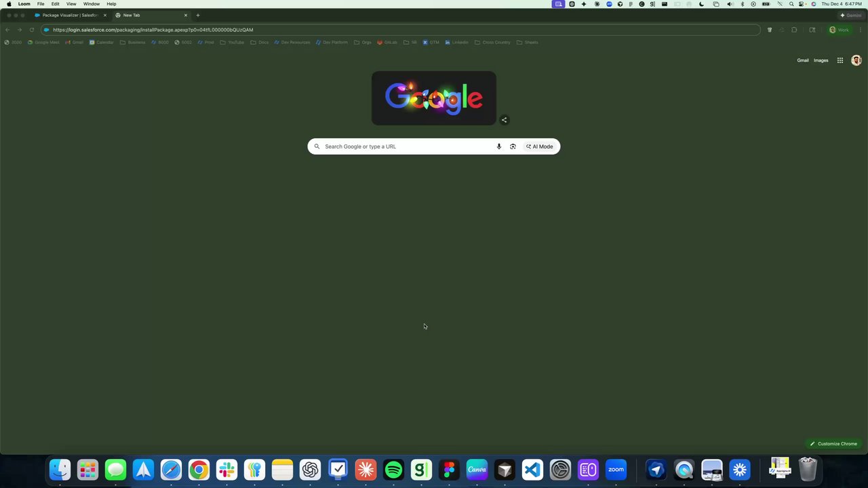Screen dimensions: 868x488
Task: Open the Trash in the Dock
Action: 808,470
